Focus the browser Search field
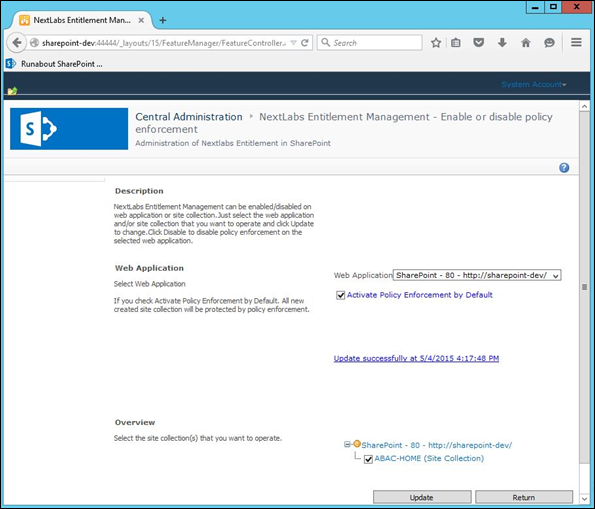Viewport: 595px width, 509px height. (x=370, y=43)
